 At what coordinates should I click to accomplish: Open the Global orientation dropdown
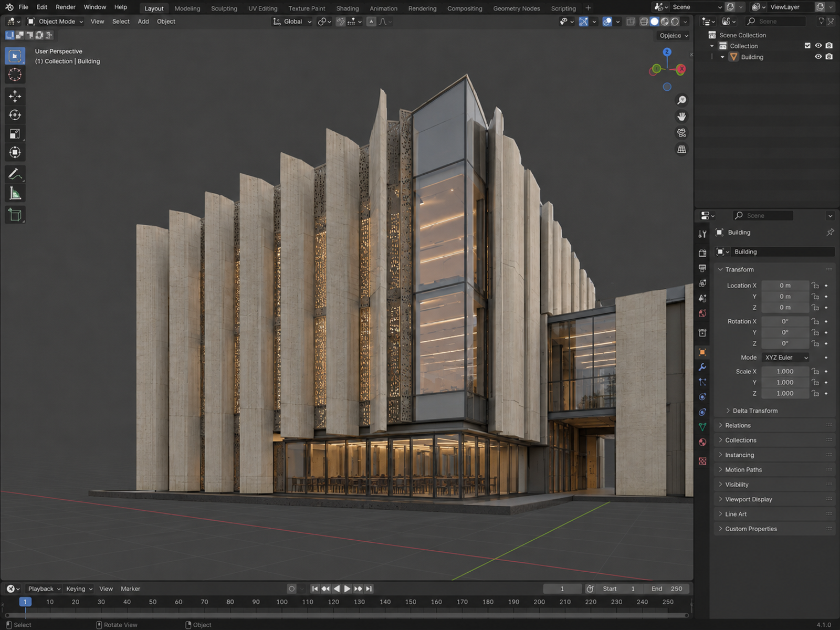click(x=292, y=22)
